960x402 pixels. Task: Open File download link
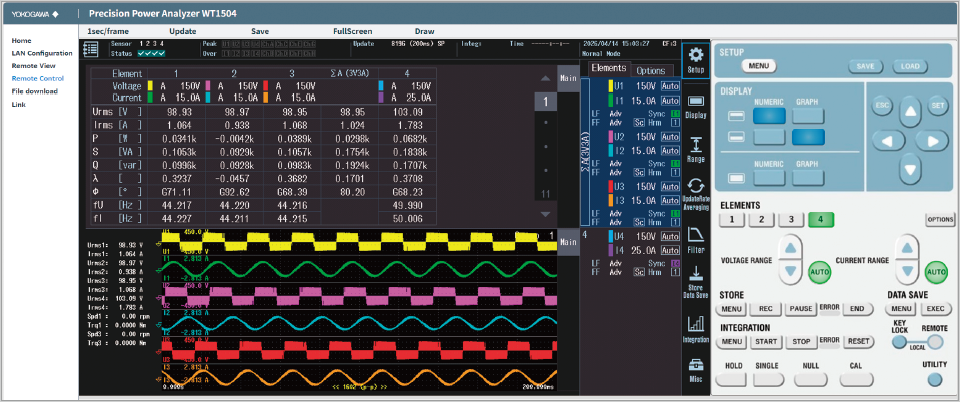[x=34, y=91]
